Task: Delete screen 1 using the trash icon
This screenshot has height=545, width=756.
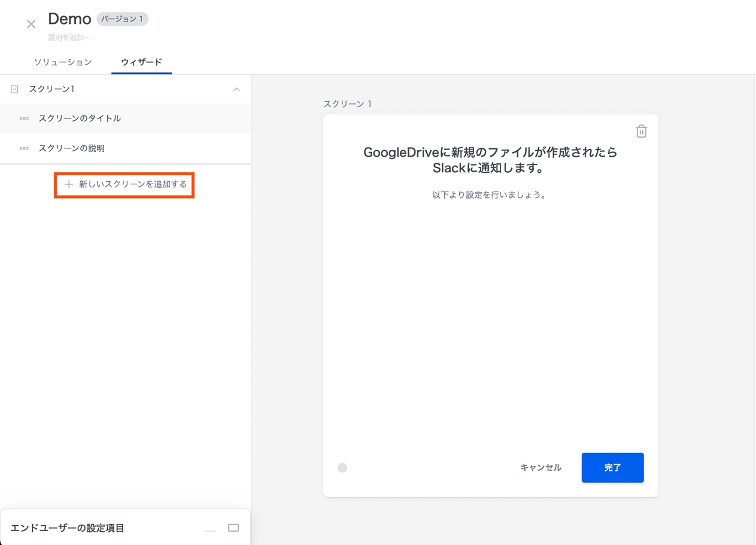Action: tap(641, 131)
